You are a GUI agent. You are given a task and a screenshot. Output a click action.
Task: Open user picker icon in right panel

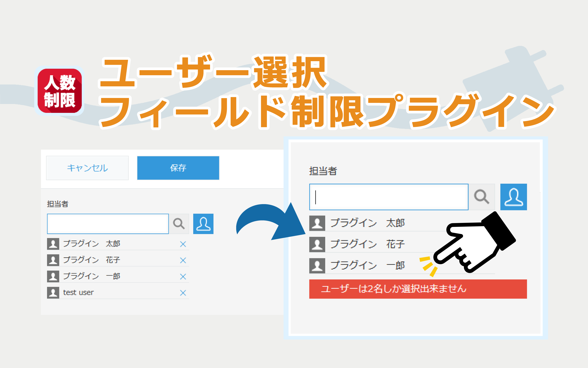pyautogui.click(x=514, y=197)
